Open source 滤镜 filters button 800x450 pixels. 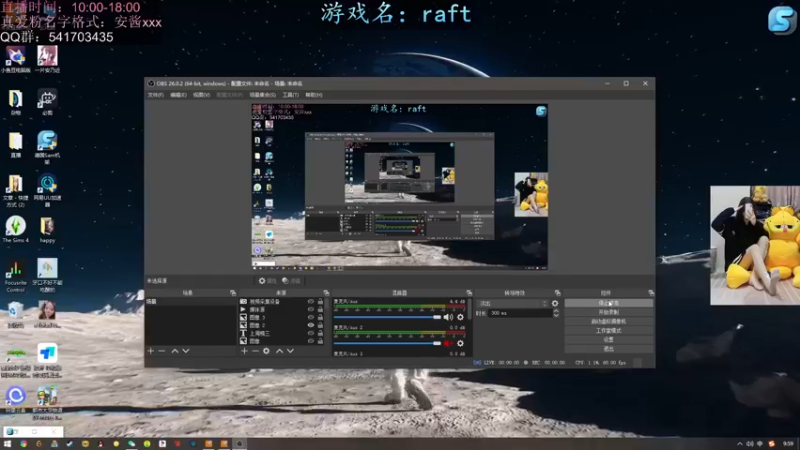[x=291, y=281]
